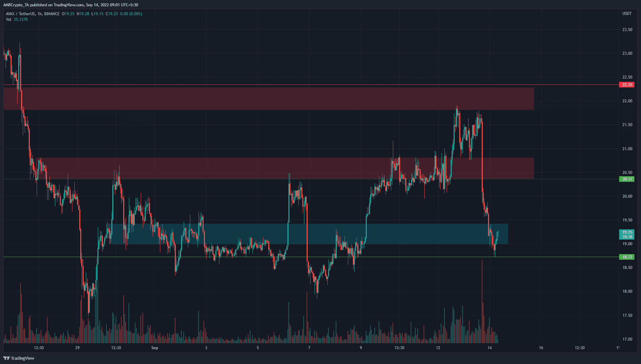Click the cyan demand zone near 19.25
Screen dimensions: 641x364
(309, 234)
